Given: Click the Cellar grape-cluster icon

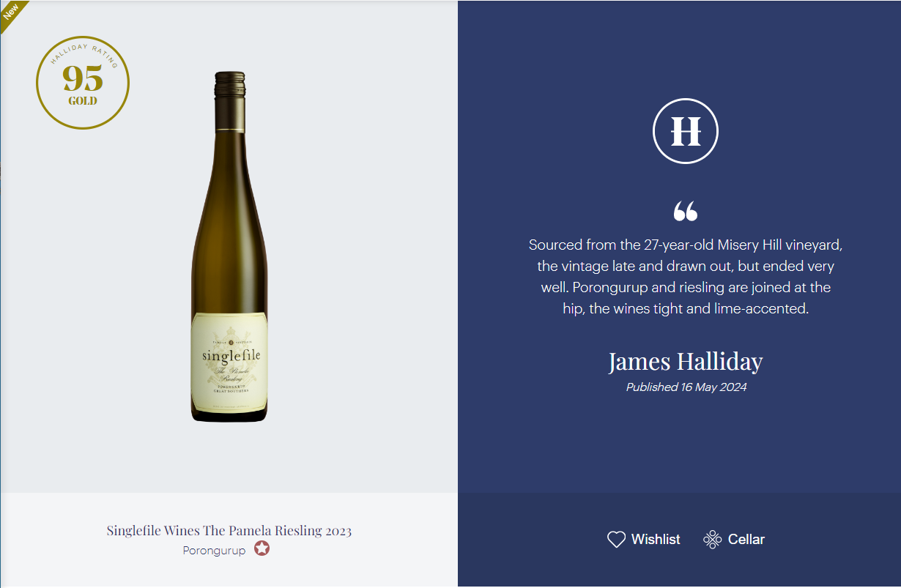Looking at the screenshot, I should [712, 540].
